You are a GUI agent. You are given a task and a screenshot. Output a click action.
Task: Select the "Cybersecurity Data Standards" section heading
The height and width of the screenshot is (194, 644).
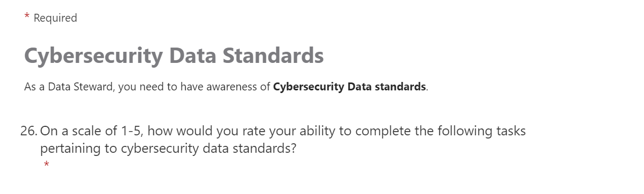click(x=174, y=56)
